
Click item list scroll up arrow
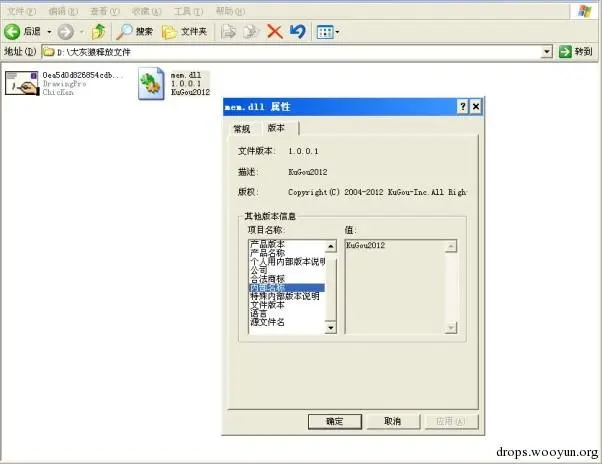(x=331, y=246)
